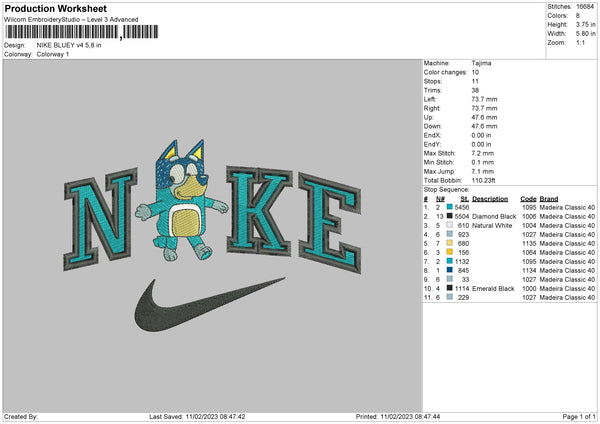600x424 pixels.
Task: Click the Created By footer label
Action: [x=21, y=416]
